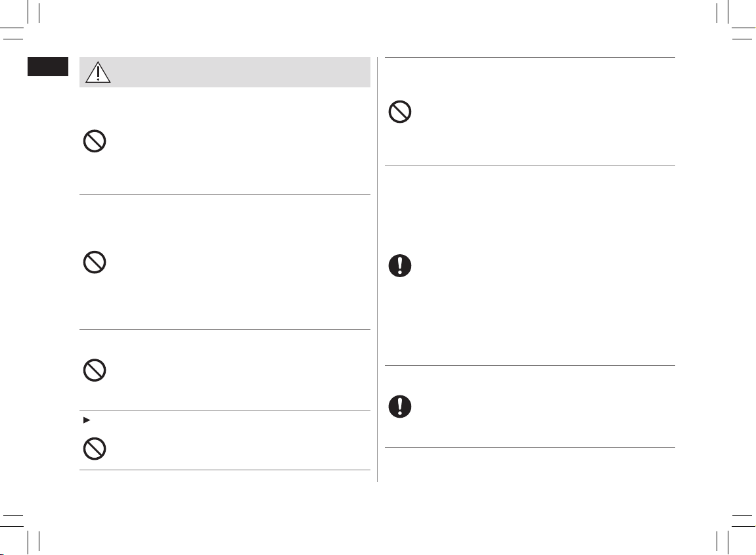Click the bottom horizontal rule of the left column

pos(225,470)
